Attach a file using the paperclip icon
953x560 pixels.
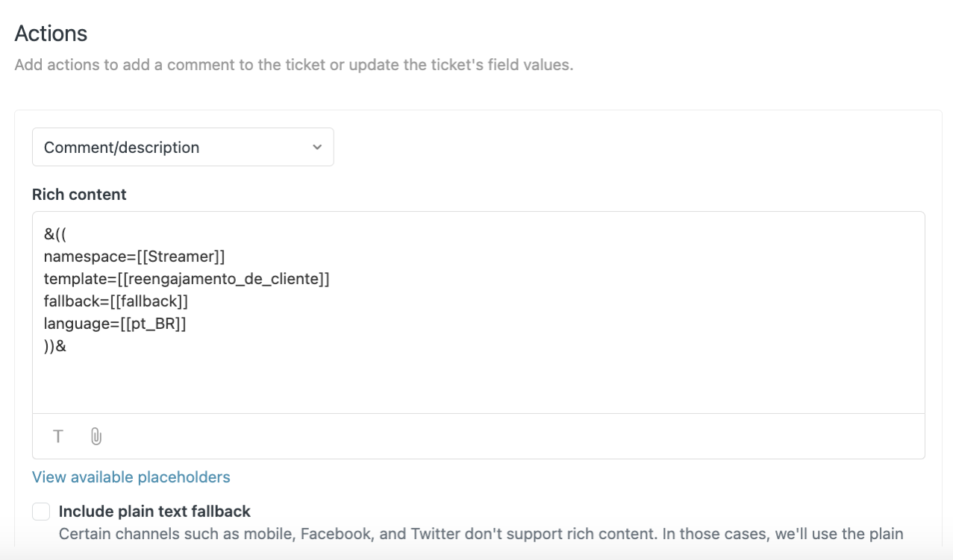[96, 436]
